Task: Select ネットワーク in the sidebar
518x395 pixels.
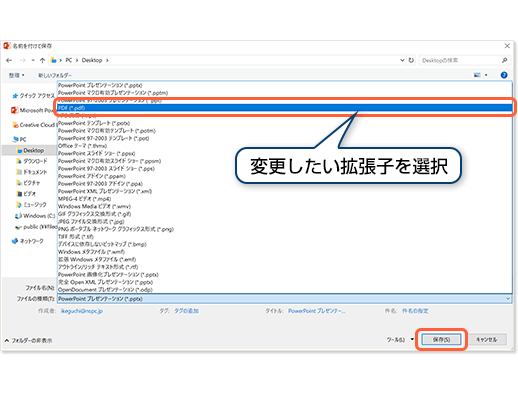Action: pyautogui.click(x=28, y=241)
